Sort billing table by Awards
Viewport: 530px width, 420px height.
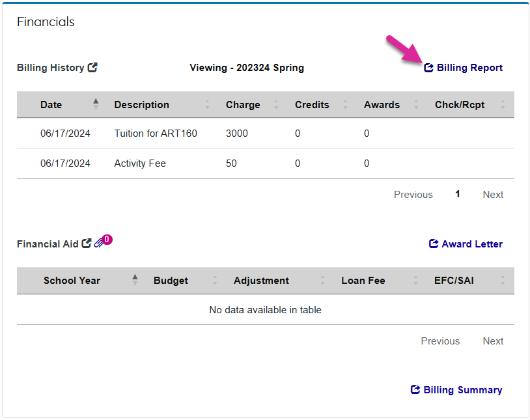(x=382, y=105)
